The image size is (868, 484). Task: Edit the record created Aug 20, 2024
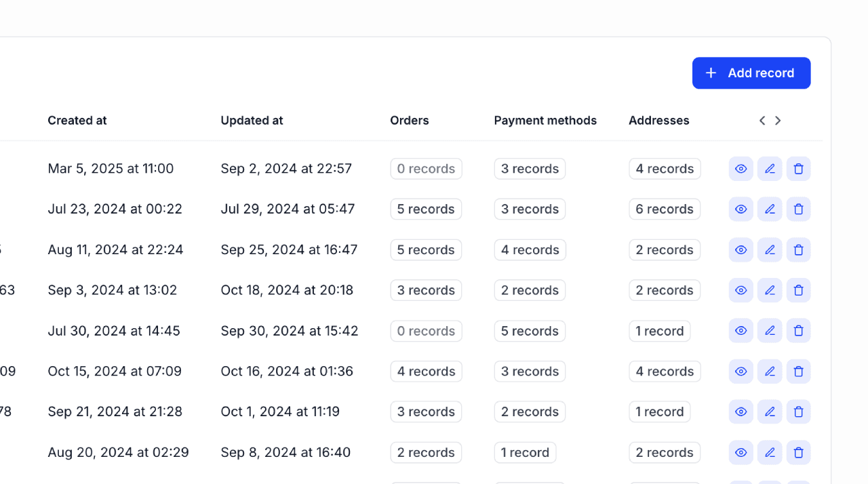click(x=770, y=452)
